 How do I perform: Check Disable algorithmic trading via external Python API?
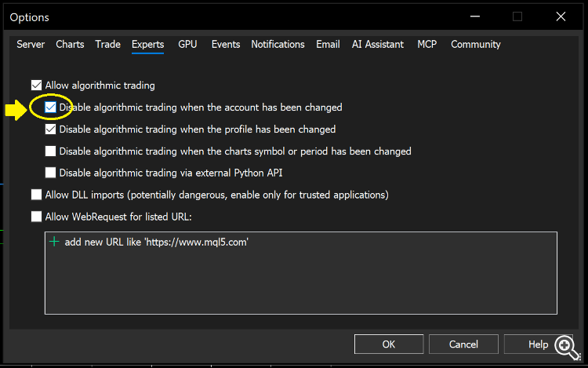[50, 173]
